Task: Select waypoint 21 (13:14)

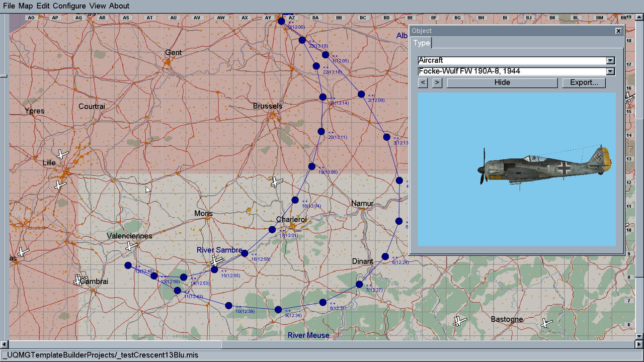Action: click(x=323, y=97)
